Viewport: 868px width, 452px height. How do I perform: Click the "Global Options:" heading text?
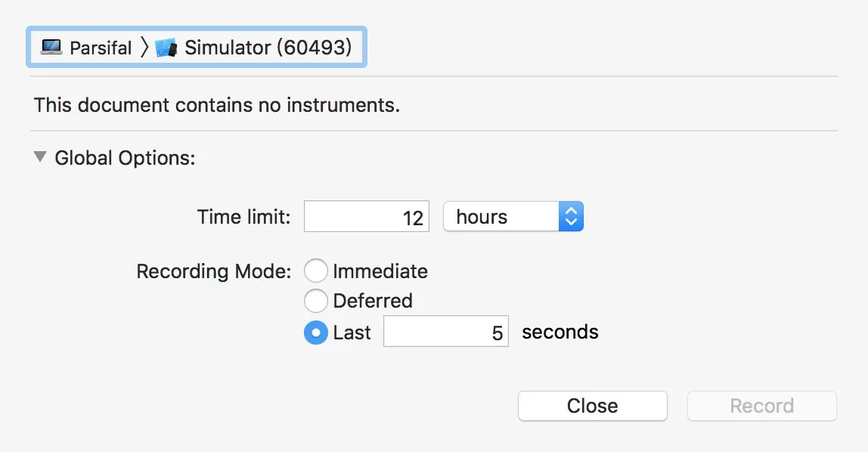[x=125, y=159]
